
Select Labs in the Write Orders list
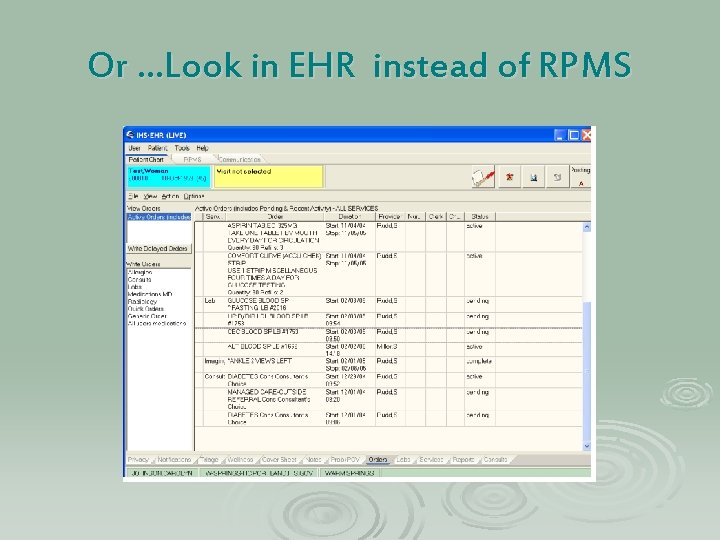135,287
